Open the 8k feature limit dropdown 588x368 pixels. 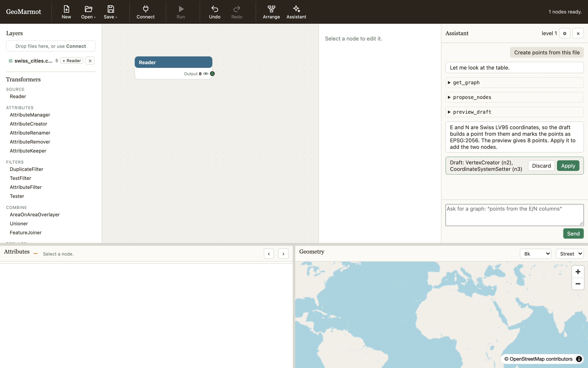pos(536,254)
